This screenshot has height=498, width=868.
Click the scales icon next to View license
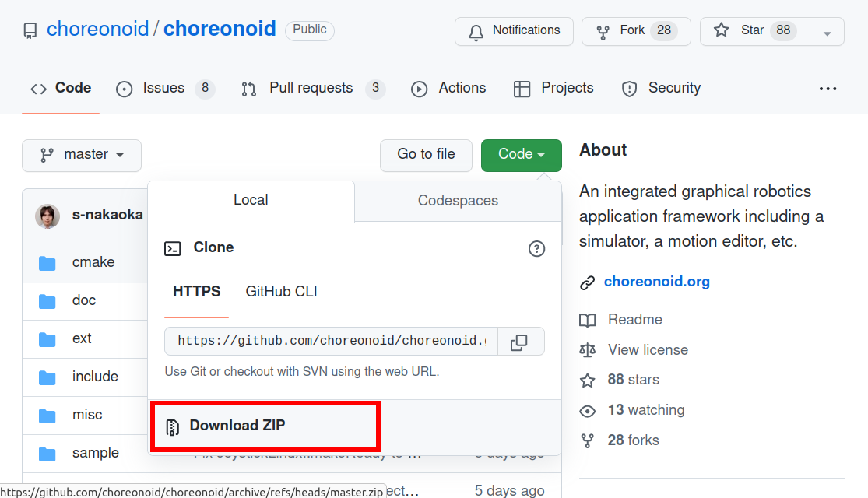pos(588,350)
